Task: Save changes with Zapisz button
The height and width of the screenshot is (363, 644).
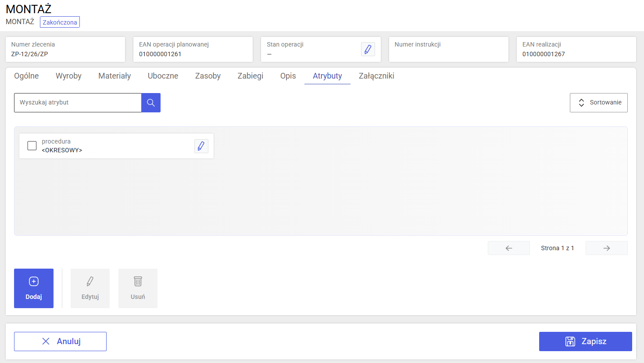Action: (x=586, y=341)
